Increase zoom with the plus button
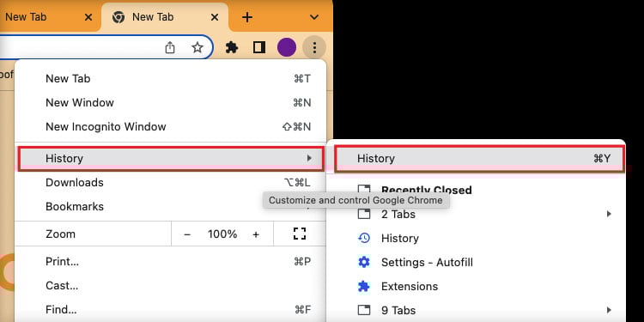 pyautogui.click(x=256, y=234)
